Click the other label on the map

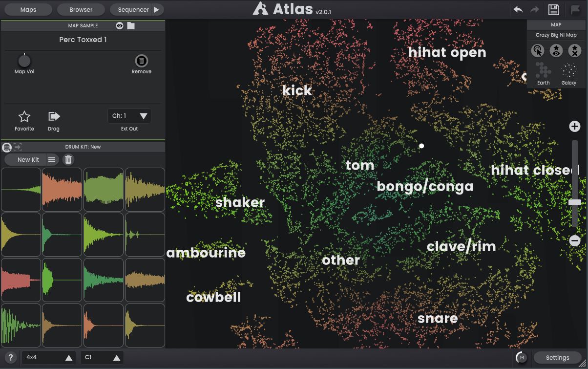[x=341, y=260]
